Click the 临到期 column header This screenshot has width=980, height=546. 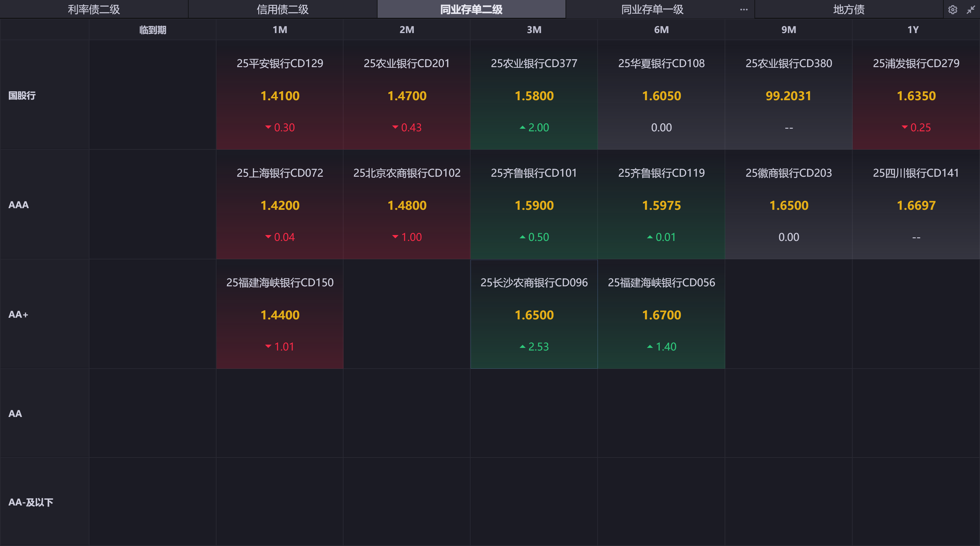(x=153, y=30)
